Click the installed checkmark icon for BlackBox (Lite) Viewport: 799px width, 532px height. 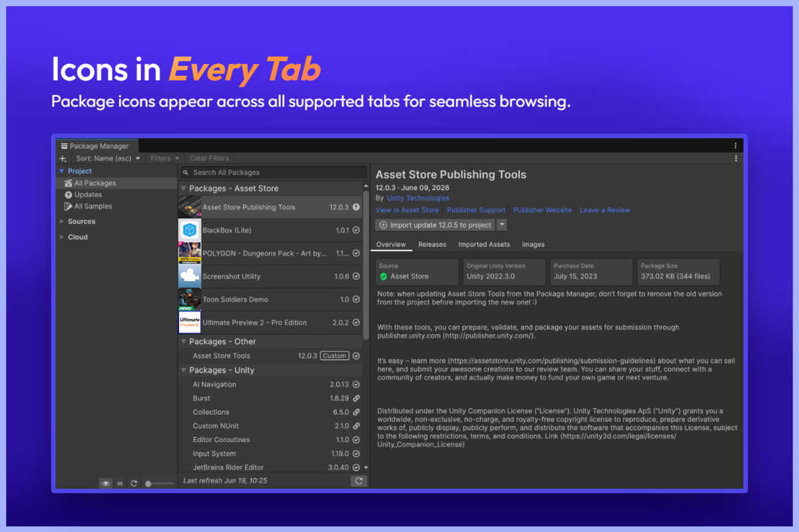click(356, 230)
